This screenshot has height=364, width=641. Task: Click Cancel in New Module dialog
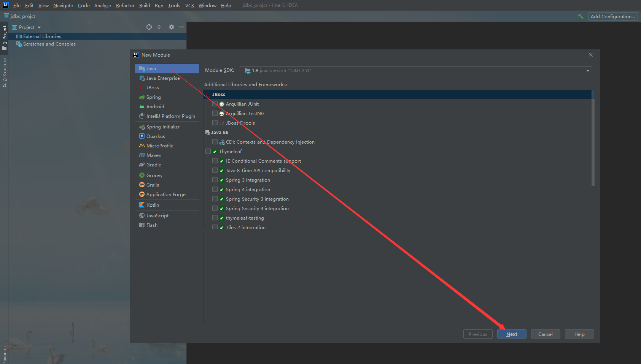point(545,334)
